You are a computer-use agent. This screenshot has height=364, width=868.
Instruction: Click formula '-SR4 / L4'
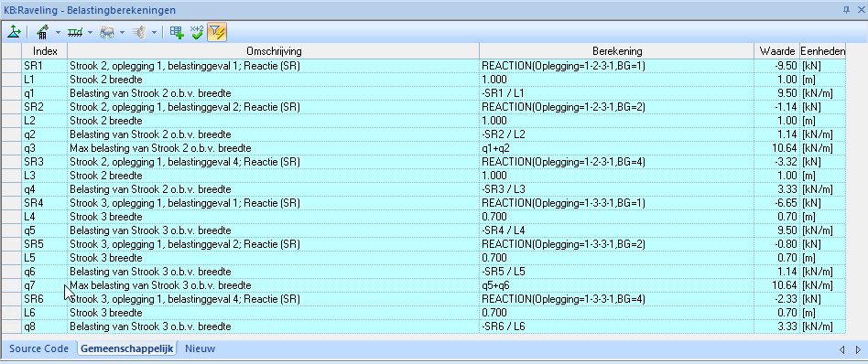[x=504, y=230]
